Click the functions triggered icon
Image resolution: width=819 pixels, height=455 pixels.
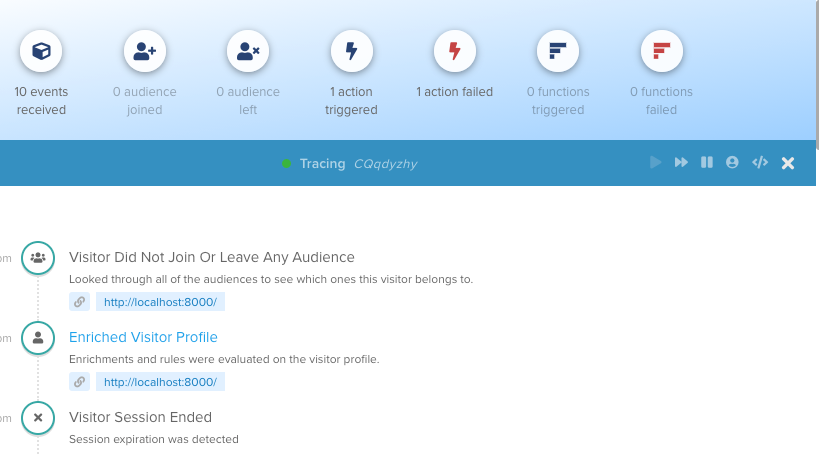[x=558, y=51]
